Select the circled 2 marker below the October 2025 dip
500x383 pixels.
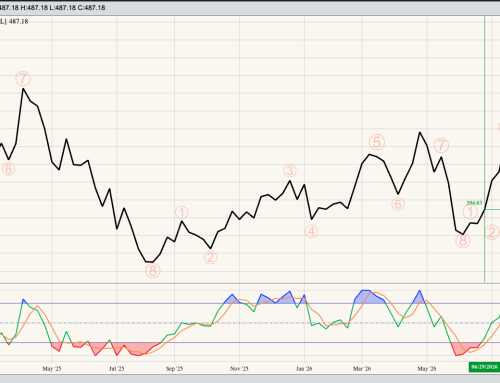point(210,257)
